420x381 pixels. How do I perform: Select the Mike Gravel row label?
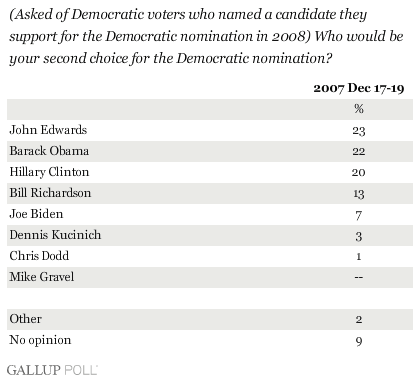tap(42, 277)
